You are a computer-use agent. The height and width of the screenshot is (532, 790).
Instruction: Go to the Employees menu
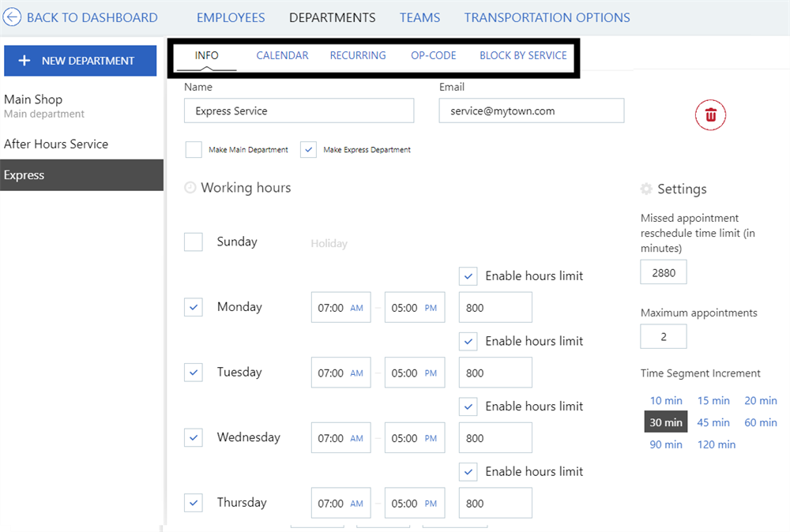pyautogui.click(x=231, y=17)
